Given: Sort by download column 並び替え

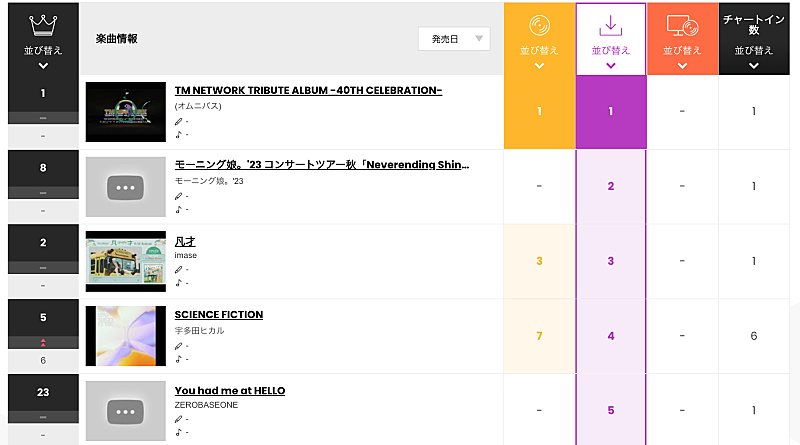Looking at the screenshot, I should point(611,50).
